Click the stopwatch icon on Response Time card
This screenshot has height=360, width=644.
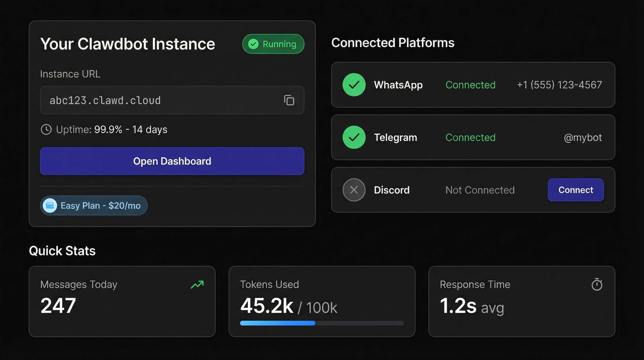pyautogui.click(x=597, y=285)
